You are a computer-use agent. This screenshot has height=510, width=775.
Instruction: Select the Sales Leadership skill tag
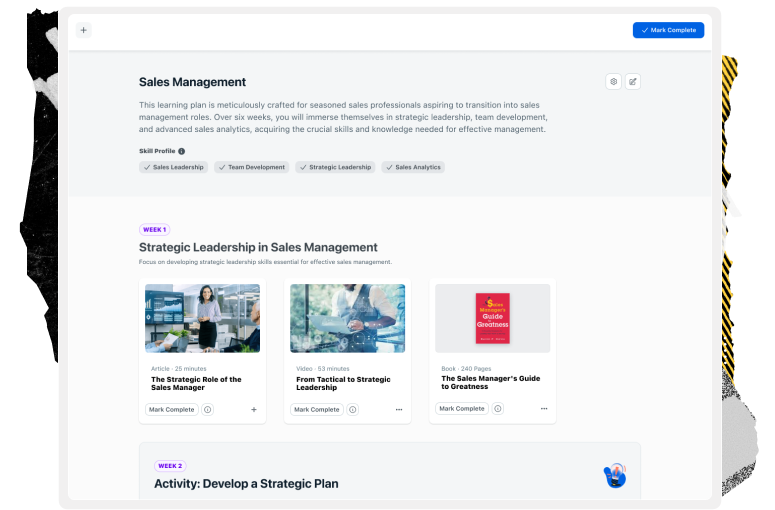(x=174, y=167)
